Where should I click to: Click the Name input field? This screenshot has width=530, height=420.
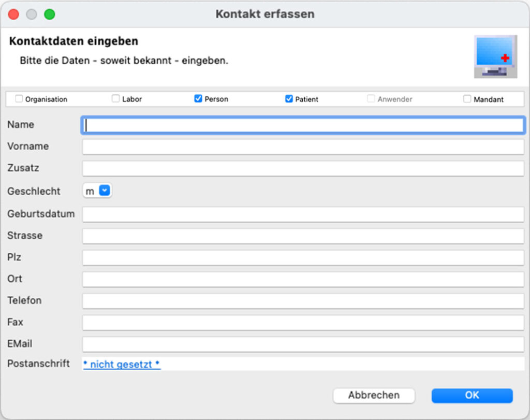click(x=303, y=125)
